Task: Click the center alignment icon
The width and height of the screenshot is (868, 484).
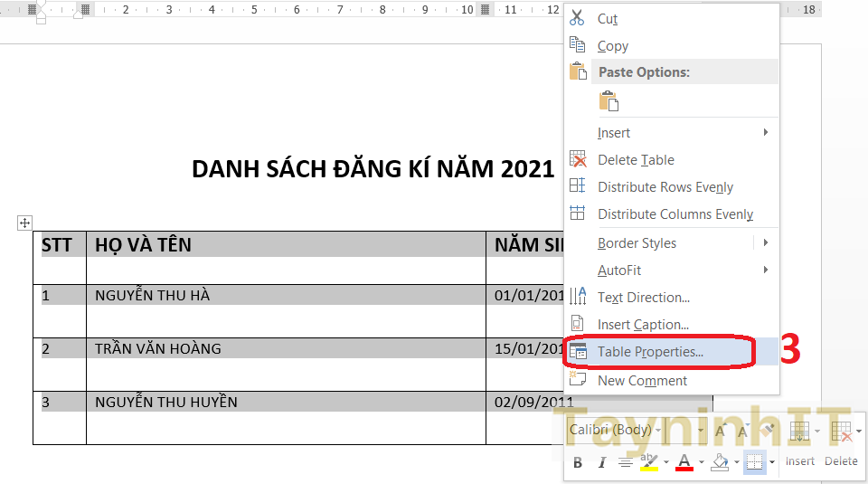Action: [x=626, y=462]
